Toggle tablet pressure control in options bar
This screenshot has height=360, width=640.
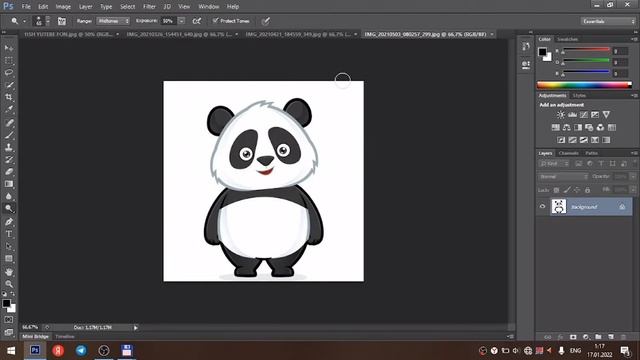[x=265, y=21]
